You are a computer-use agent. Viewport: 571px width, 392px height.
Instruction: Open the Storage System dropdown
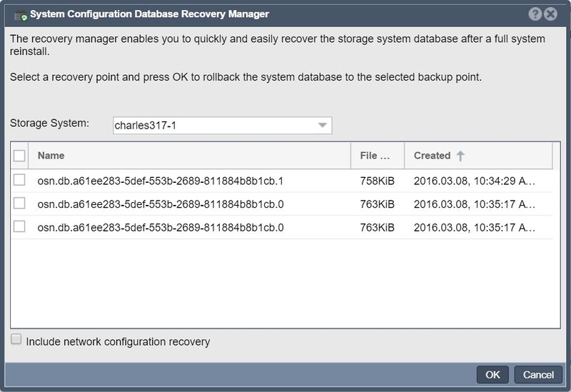point(322,126)
